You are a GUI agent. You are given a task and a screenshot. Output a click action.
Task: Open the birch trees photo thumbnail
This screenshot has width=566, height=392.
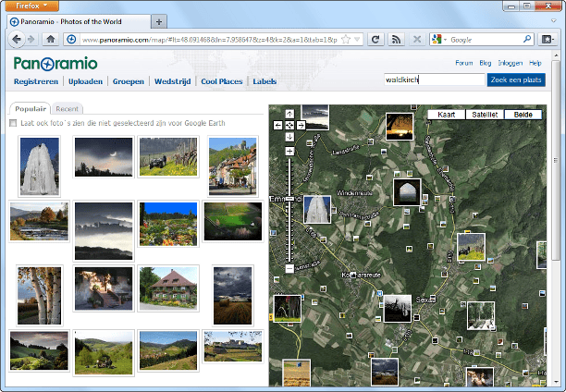(40, 296)
